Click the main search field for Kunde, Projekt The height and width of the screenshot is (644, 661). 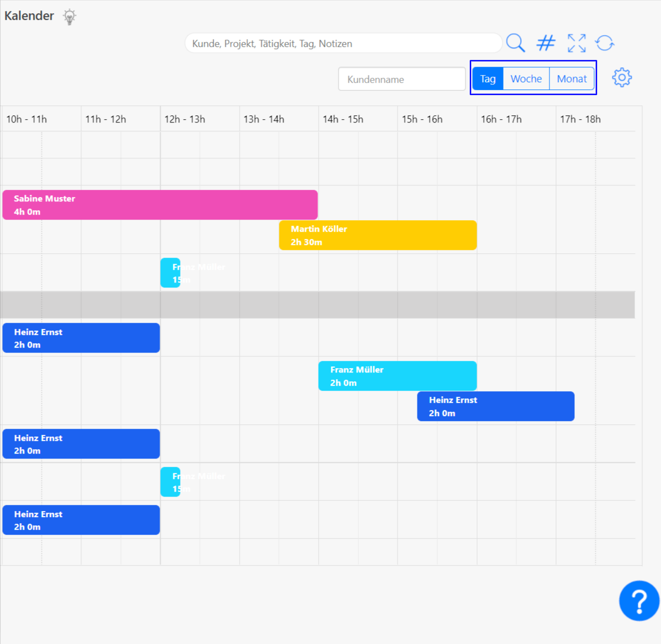(342, 44)
